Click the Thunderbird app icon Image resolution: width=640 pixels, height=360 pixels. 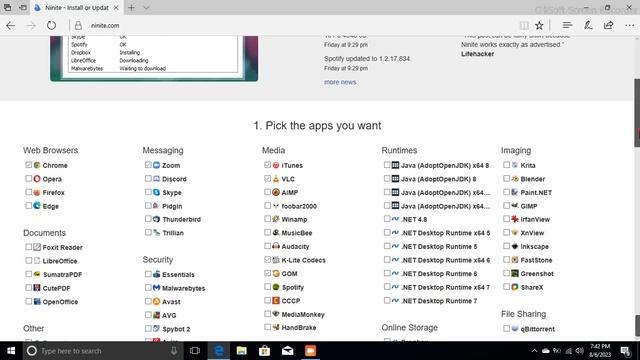[156, 219]
